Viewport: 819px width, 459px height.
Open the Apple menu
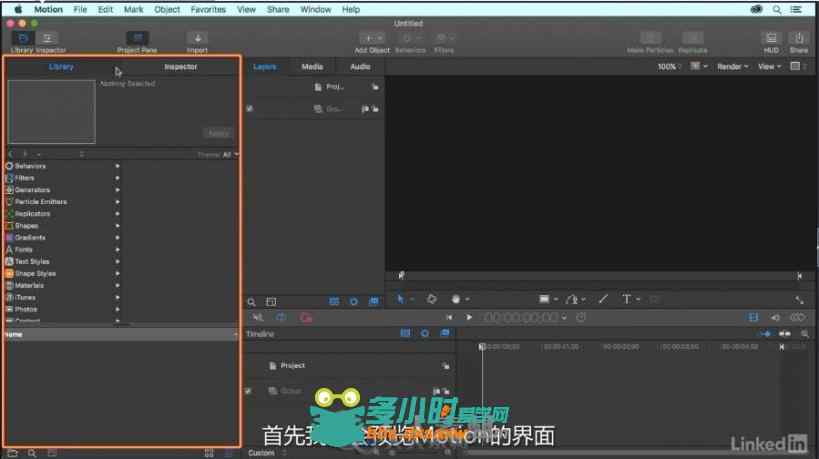point(18,9)
